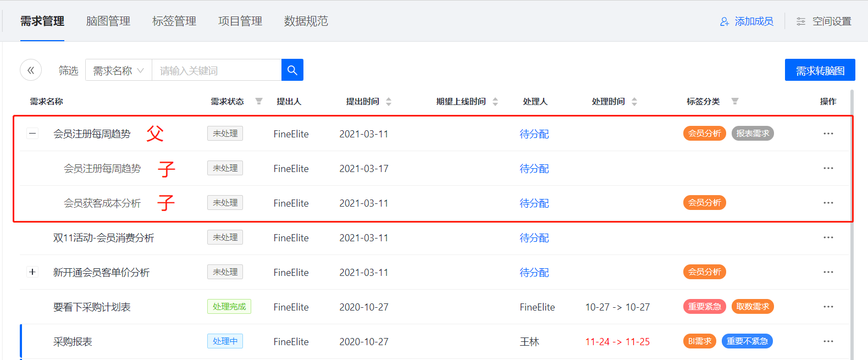Open more actions for 采购报表 row
868x360 pixels.
[828, 341]
